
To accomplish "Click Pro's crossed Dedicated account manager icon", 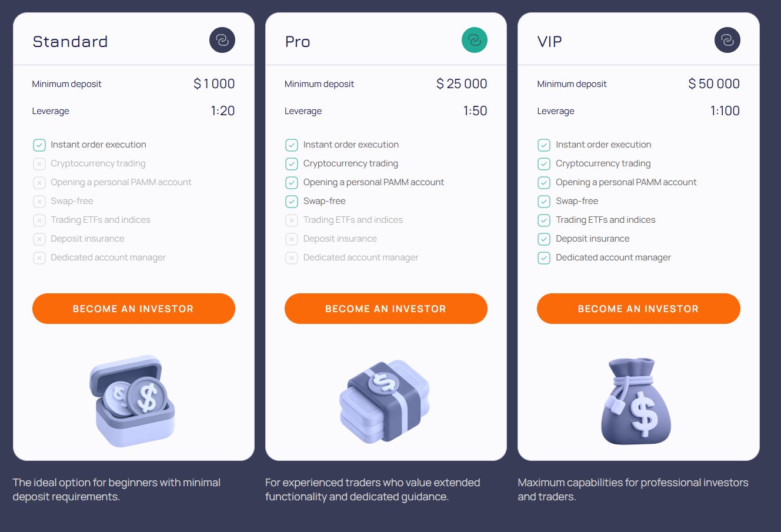I will [x=292, y=258].
